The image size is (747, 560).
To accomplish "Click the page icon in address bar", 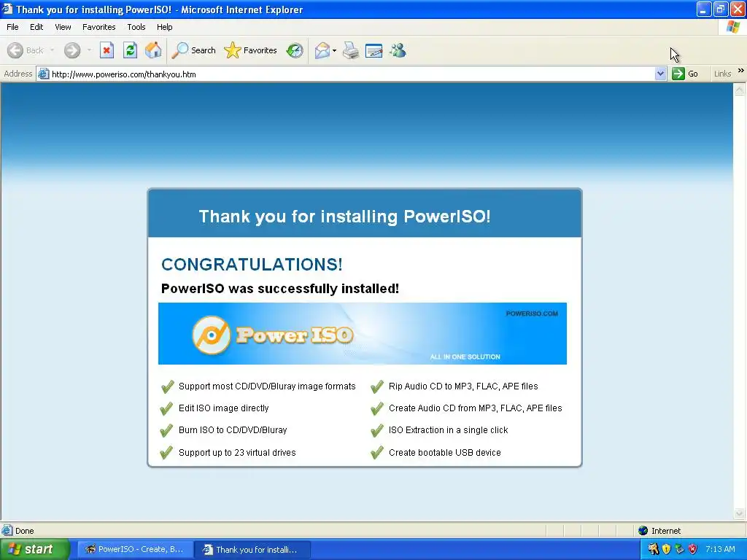I will tap(43, 74).
